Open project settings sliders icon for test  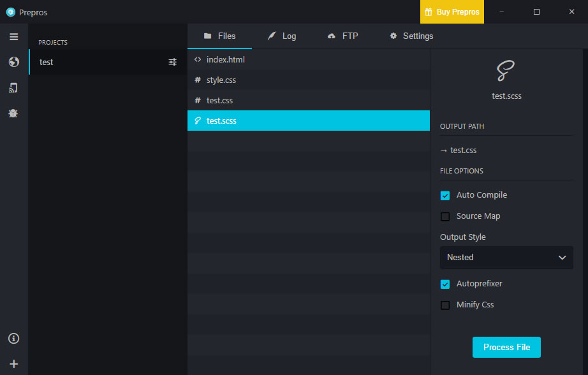tap(172, 62)
